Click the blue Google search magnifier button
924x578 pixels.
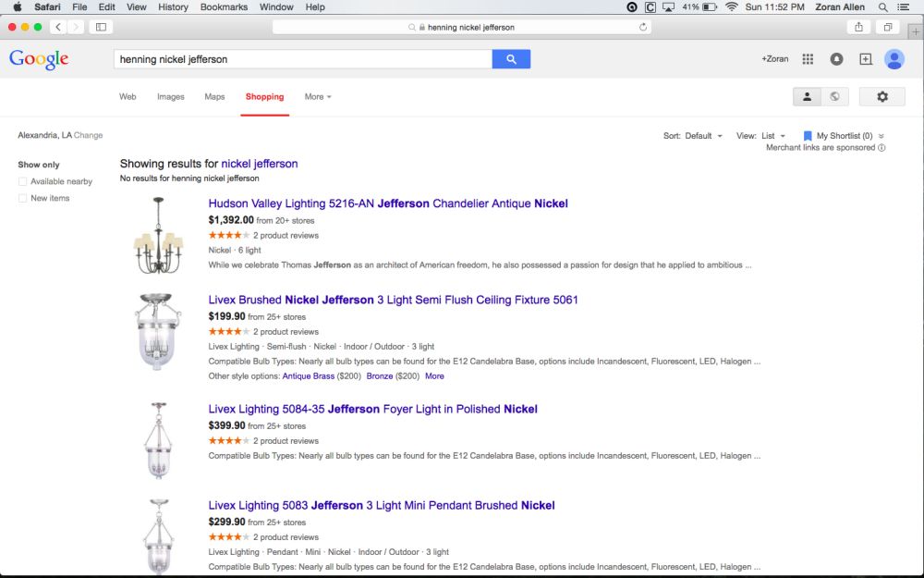pyautogui.click(x=511, y=59)
